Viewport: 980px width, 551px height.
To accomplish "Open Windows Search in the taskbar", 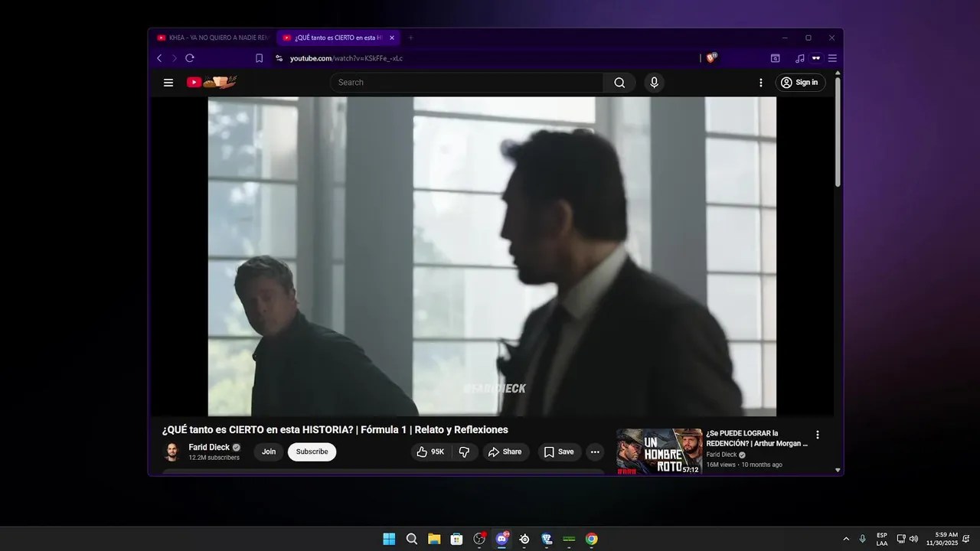I will point(412,539).
